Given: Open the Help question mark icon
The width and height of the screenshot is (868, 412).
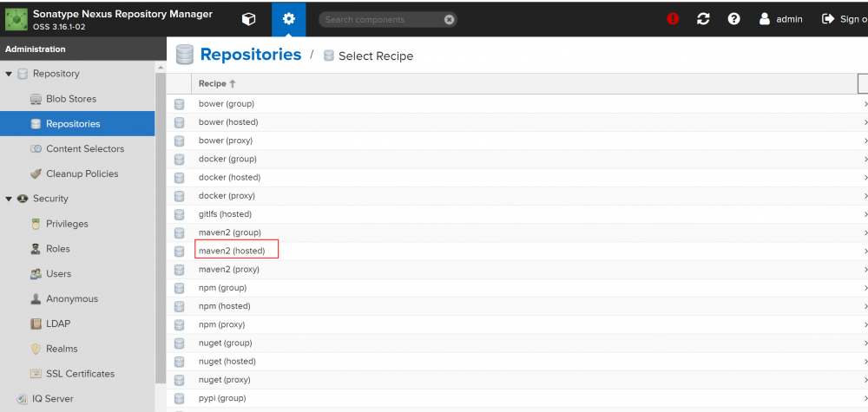Looking at the screenshot, I should pyautogui.click(x=734, y=19).
